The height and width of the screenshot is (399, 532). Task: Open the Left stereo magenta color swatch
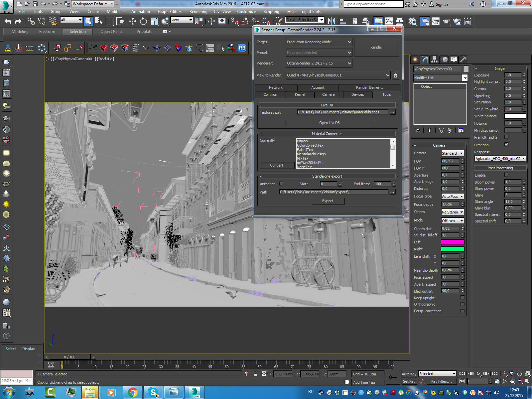coord(453,242)
